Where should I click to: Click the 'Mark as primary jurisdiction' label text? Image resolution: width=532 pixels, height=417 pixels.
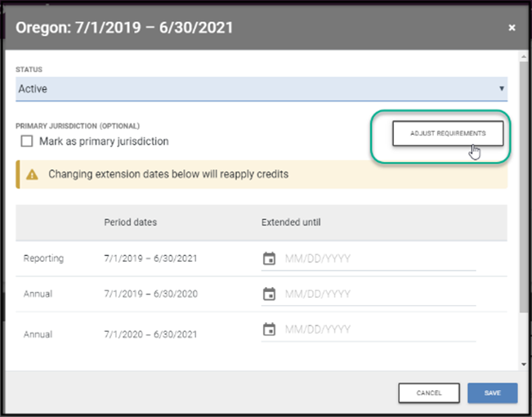[x=104, y=141]
